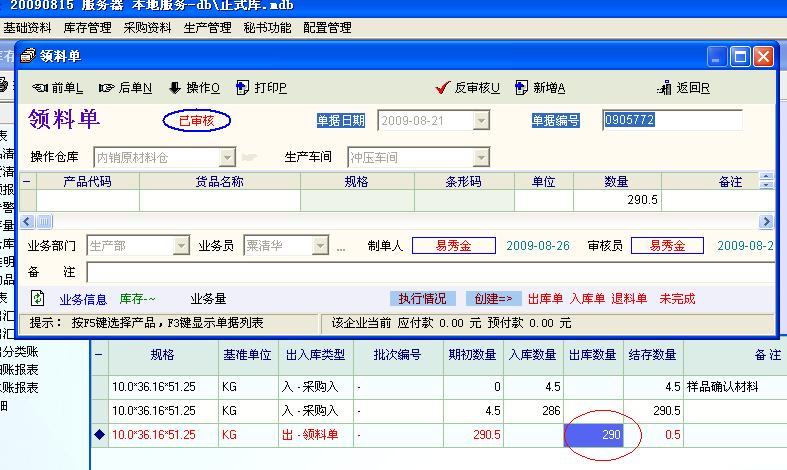Open the 库存管理 menu
This screenshot has width=787, height=470.
(x=85, y=28)
